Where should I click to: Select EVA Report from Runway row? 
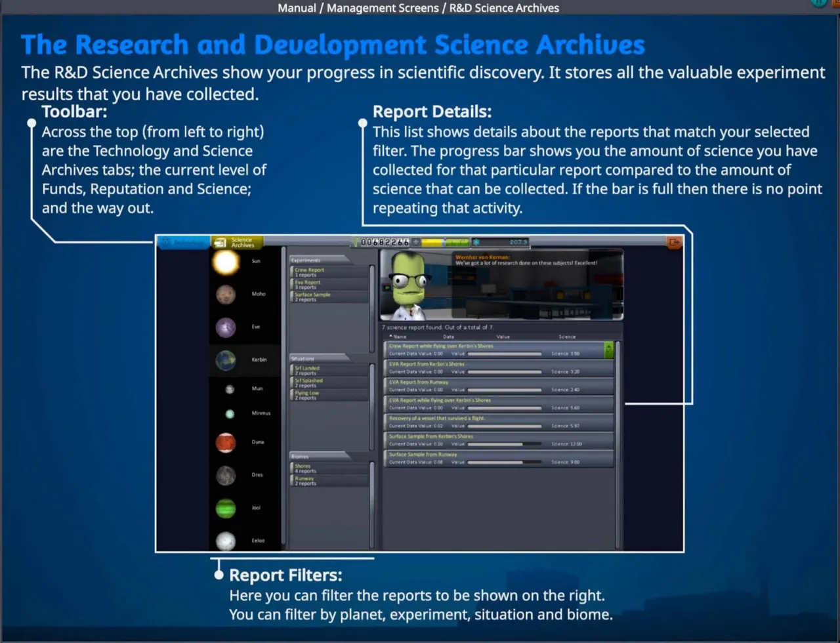(x=499, y=386)
